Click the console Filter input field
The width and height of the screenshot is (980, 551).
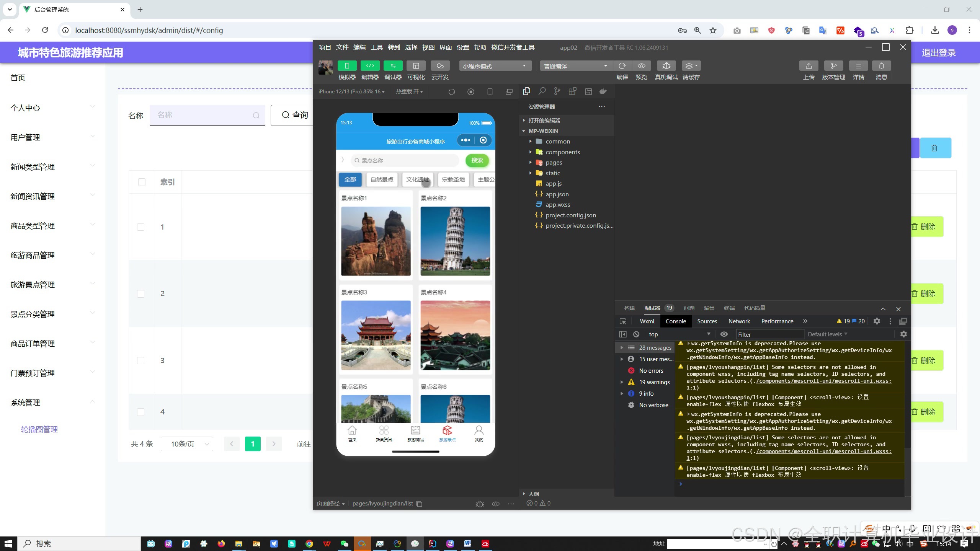(769, 334)
